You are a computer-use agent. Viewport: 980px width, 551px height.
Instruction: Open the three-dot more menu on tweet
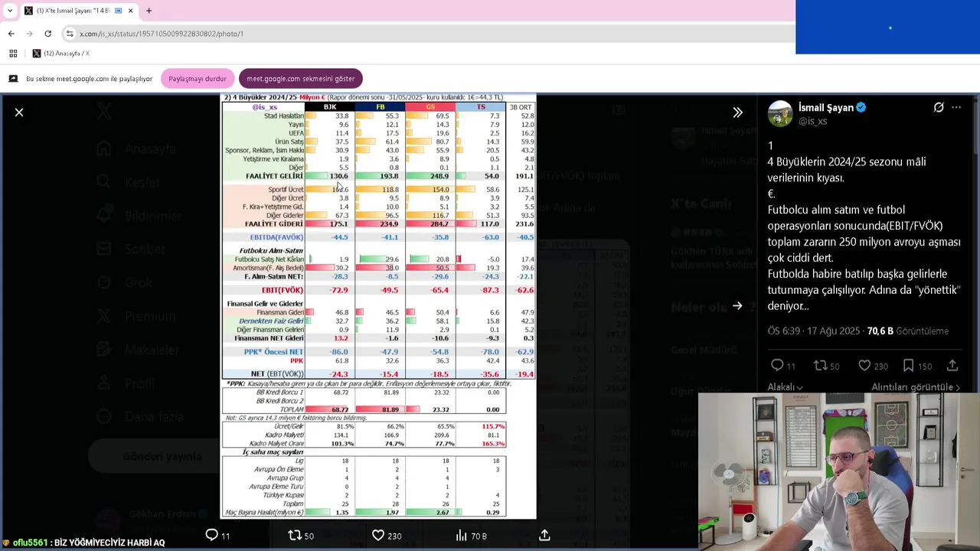tap(956, 107)
